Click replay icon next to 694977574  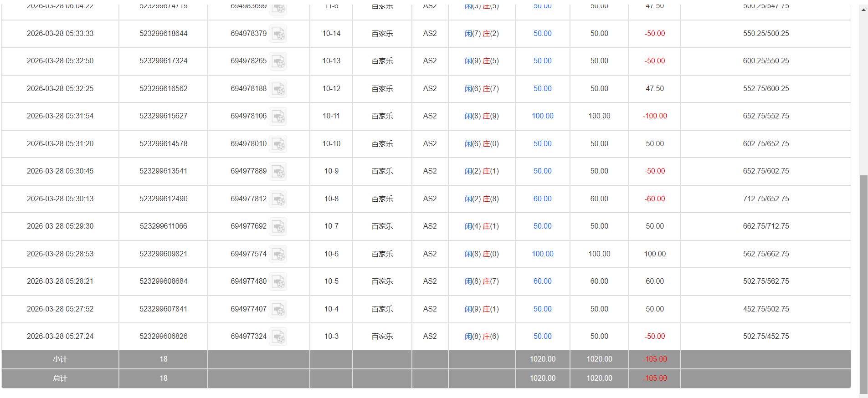click(278, 254)
